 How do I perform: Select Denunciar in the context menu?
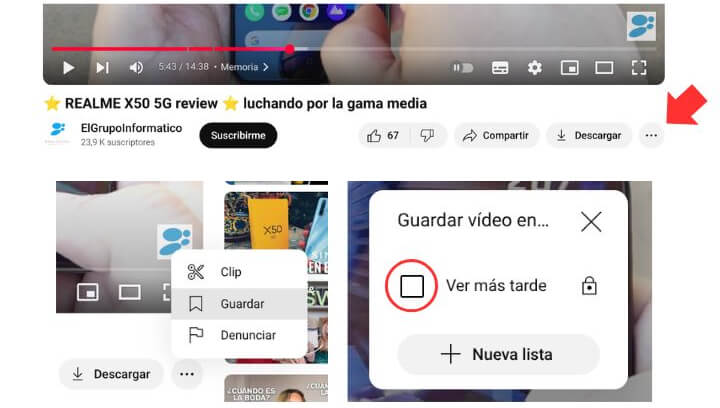click(239, 335)
